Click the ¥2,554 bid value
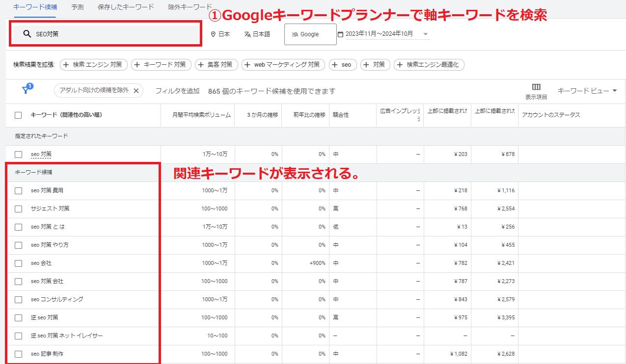The height and width of the screenshot is (364, 626). (505, 209)
